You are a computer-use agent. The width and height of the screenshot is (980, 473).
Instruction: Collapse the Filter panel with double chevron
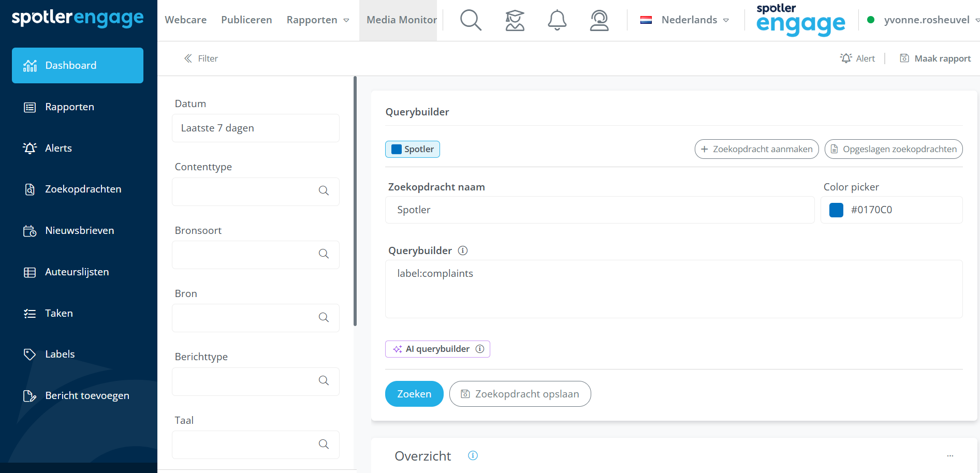pyautogui.click(x=188, y=58)
